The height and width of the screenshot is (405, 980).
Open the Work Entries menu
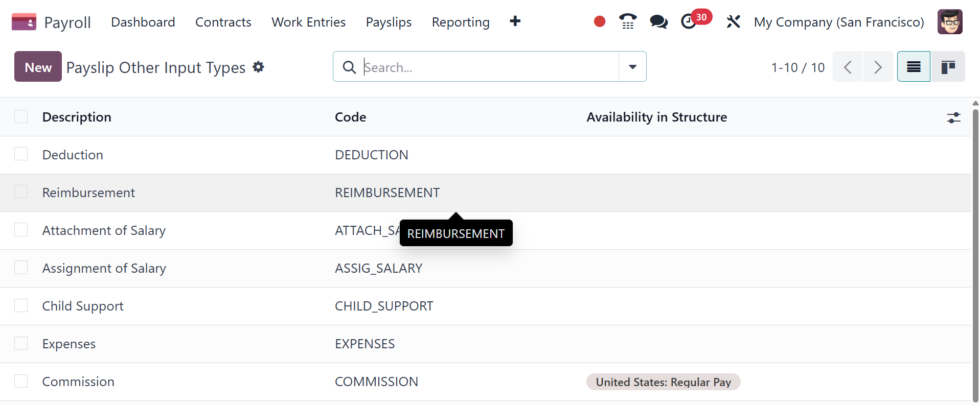(x=308, y=22)
